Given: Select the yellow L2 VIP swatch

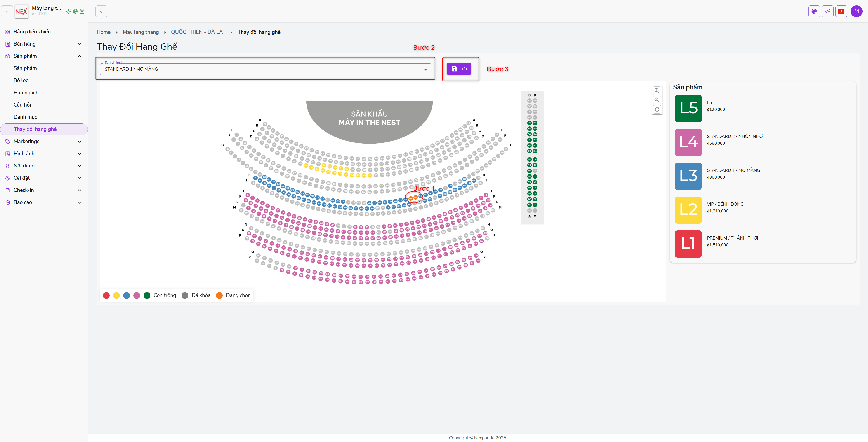Looking at the screenshot, I should click(688, 210).
